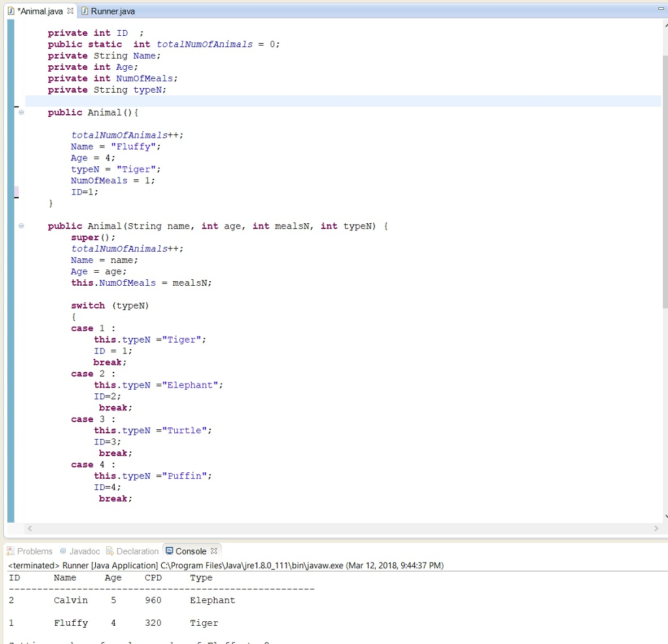Click the Javadoc @ icon
The image size is (668, 644).
pos(63,551)
